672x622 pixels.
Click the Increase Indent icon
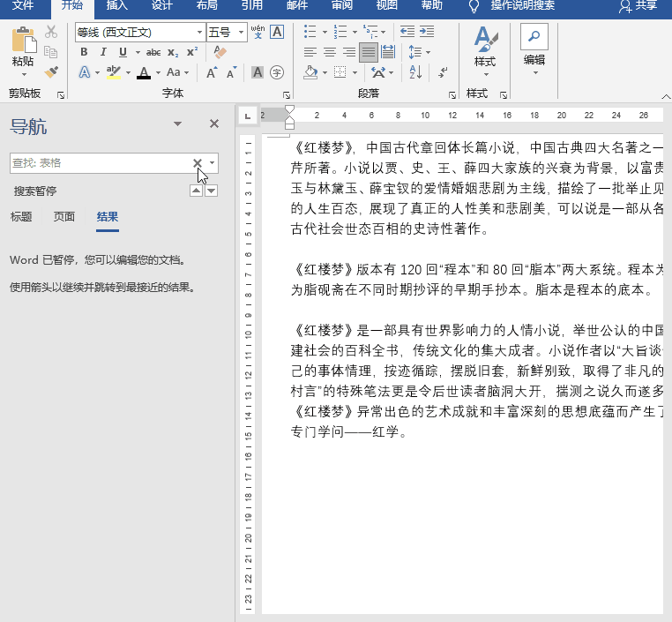[x=427, y=32]
